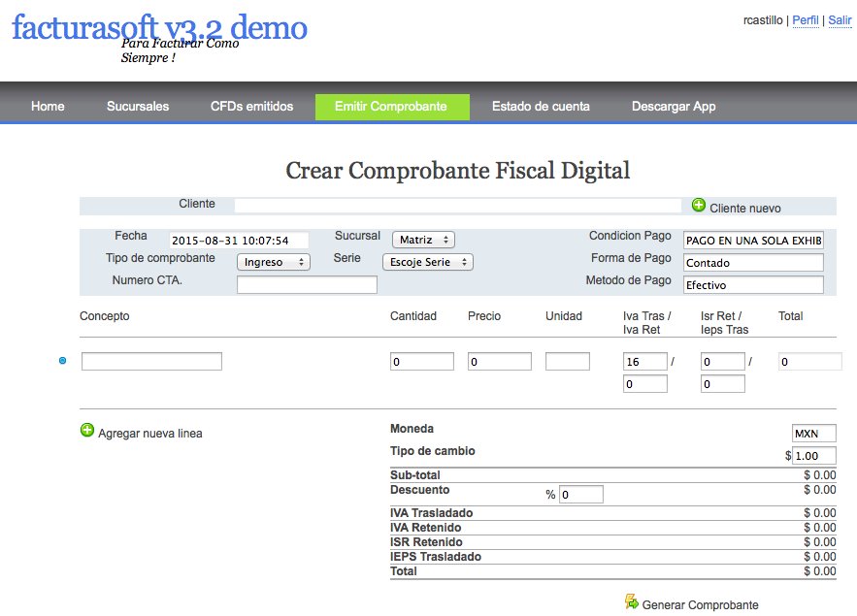Click the Perfil link
857x616 pixels.
point(805,19)
